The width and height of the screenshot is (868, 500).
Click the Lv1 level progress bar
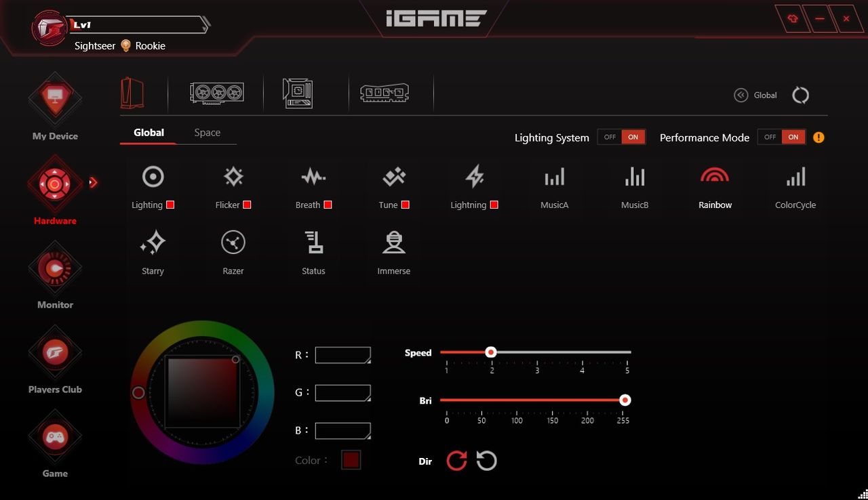140,25
